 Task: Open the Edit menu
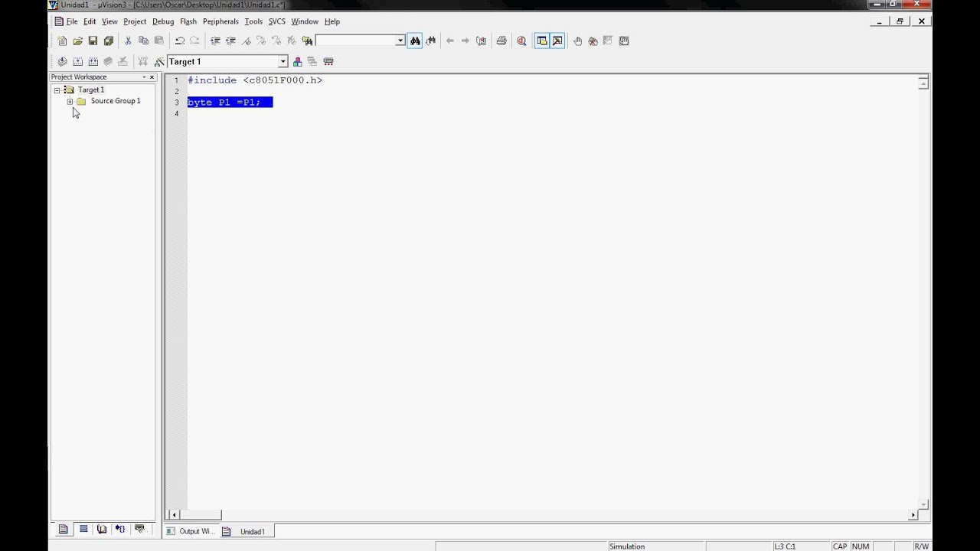click(x=90, y=21)
